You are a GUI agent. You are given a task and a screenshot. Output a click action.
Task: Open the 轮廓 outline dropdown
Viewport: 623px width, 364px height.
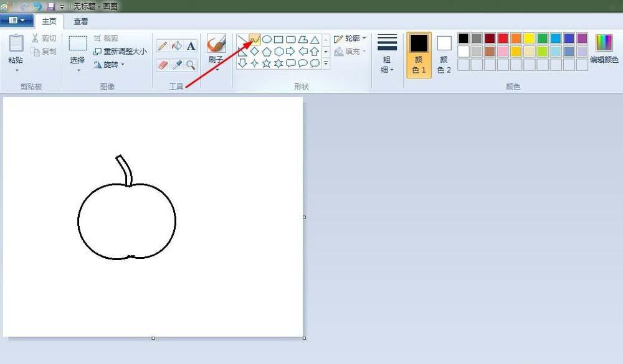(350, 39)
